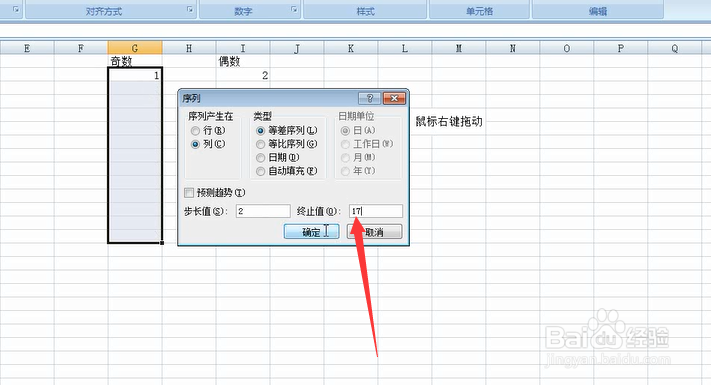The height and width of the screenshot is (385, 711).
Task: Select column E header
Action: (27, 48)
